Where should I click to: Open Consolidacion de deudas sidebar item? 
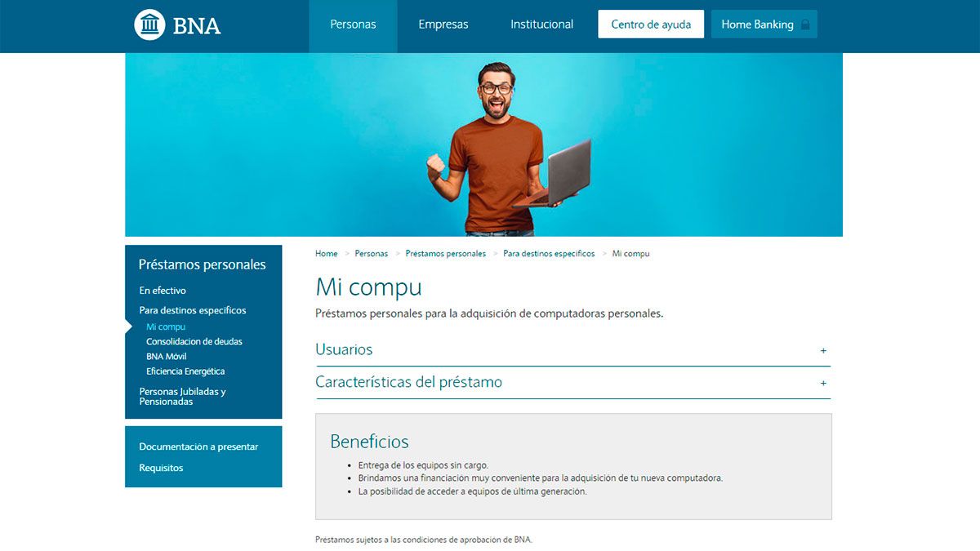point(194,341)
